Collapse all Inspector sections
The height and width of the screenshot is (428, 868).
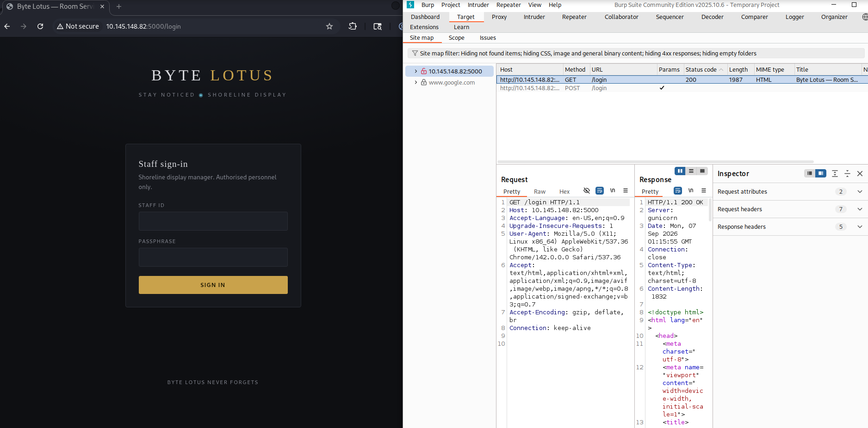[847, 173]
